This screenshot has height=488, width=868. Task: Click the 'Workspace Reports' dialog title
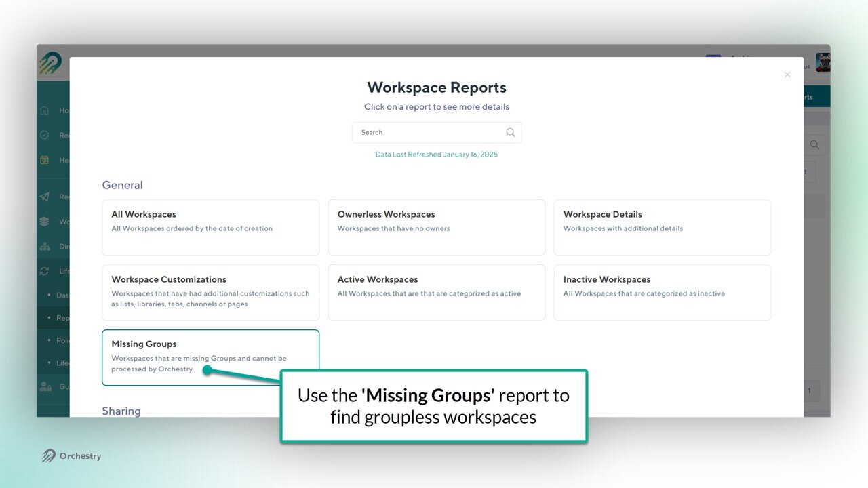point(437,87)
